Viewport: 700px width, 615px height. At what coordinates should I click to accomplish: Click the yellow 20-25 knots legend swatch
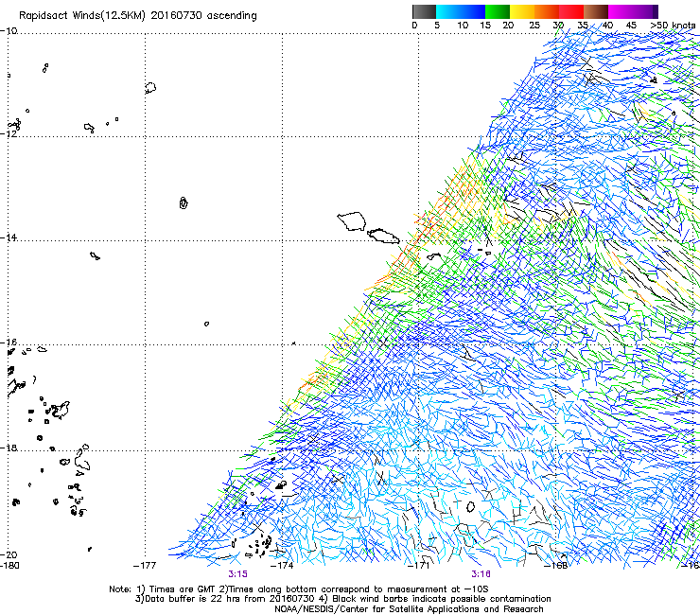(x=522, y=11)
